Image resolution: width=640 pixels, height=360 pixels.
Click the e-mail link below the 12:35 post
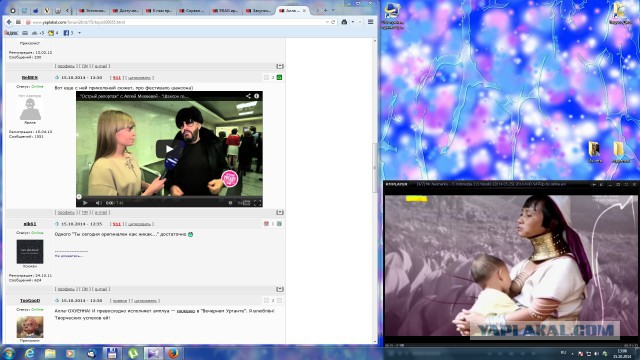pos(101,289)
